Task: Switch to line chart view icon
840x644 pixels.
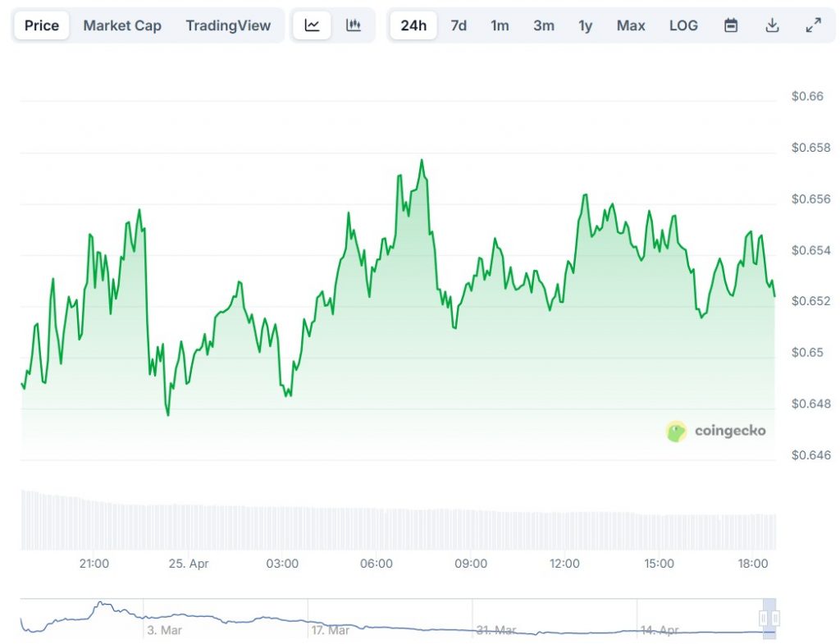Action: coord(312,25)
